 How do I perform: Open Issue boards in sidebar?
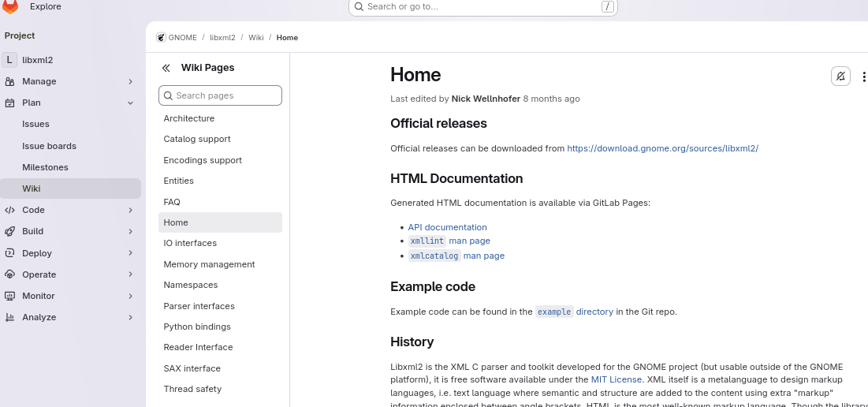(49, 146)
